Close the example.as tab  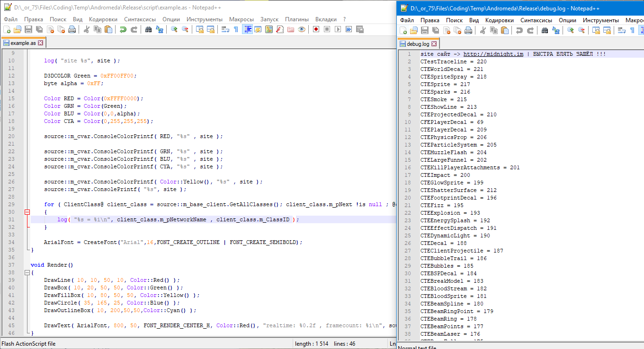coord(40,43)
